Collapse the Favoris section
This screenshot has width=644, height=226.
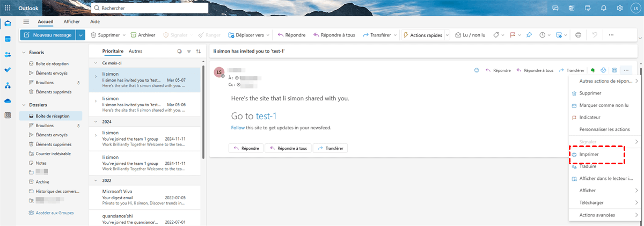pyautogui.click(x=25, y=53)
